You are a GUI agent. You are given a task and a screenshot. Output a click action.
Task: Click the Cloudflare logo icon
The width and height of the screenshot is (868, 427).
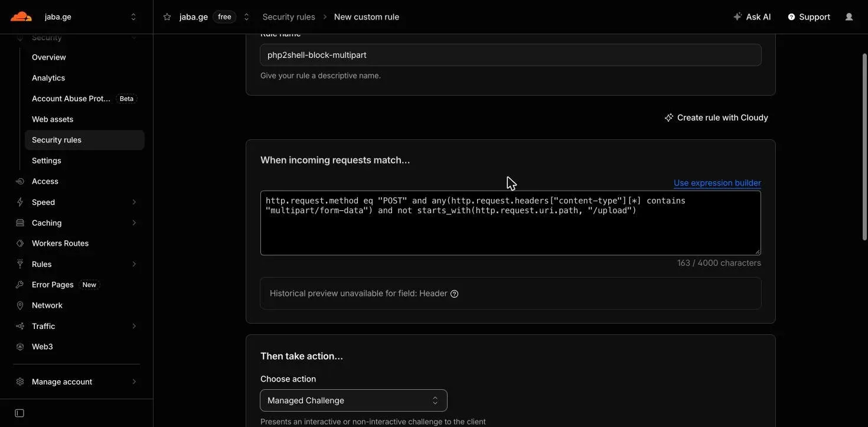click(21, 17)
